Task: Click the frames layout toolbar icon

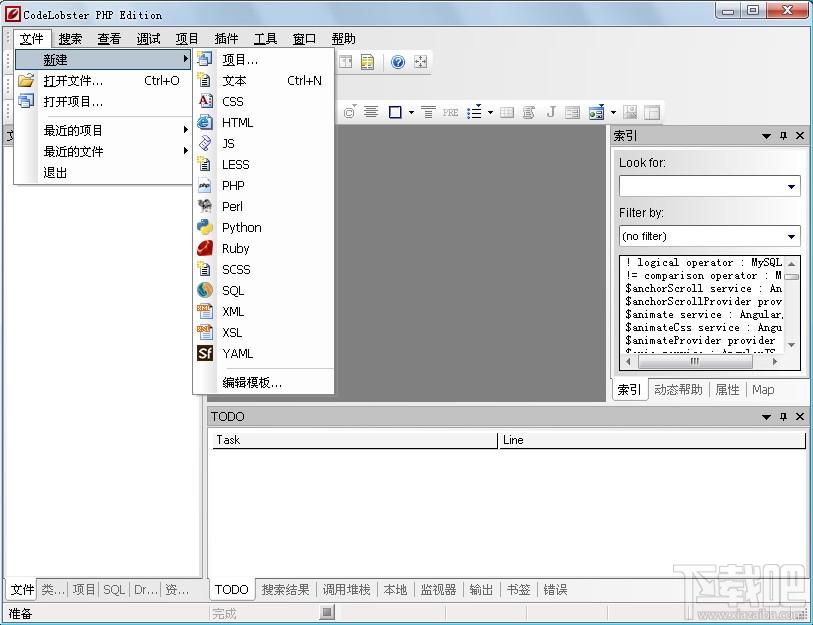Action: coord(652,112)
